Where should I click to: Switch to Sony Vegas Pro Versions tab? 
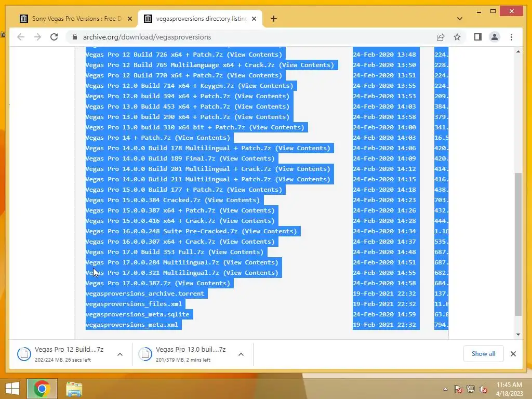pyautogui.click(x=75, y=19)
